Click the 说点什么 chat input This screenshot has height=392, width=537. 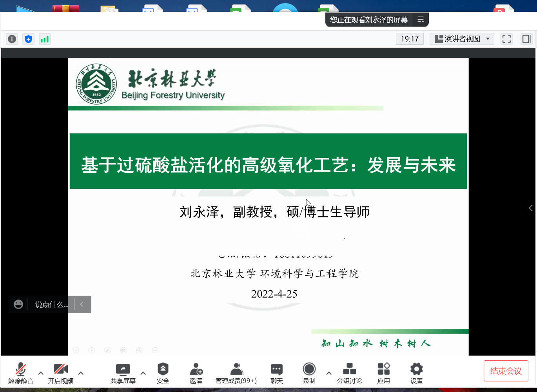click(x=51, y=304)
